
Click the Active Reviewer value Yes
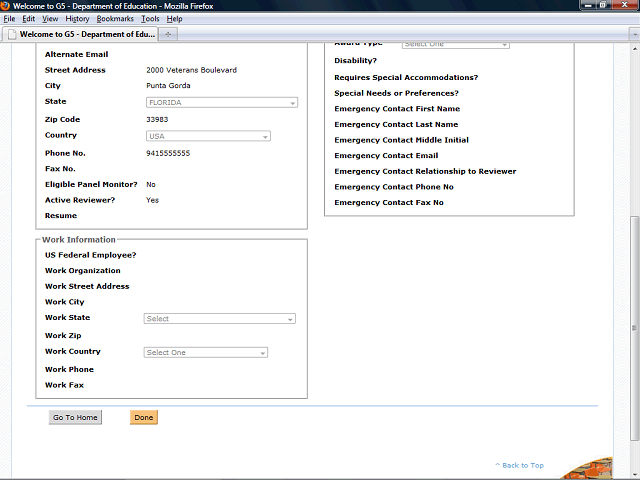(x=152, y=200)
